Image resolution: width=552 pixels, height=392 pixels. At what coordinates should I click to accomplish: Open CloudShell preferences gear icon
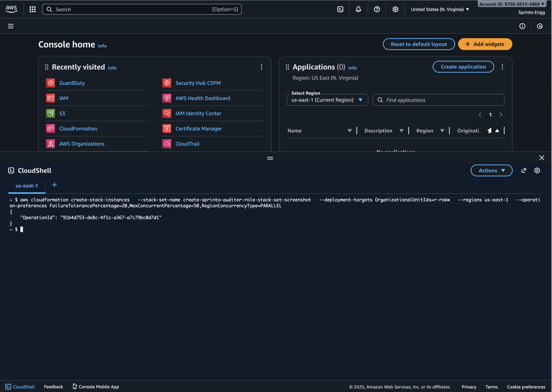point(537,171)
